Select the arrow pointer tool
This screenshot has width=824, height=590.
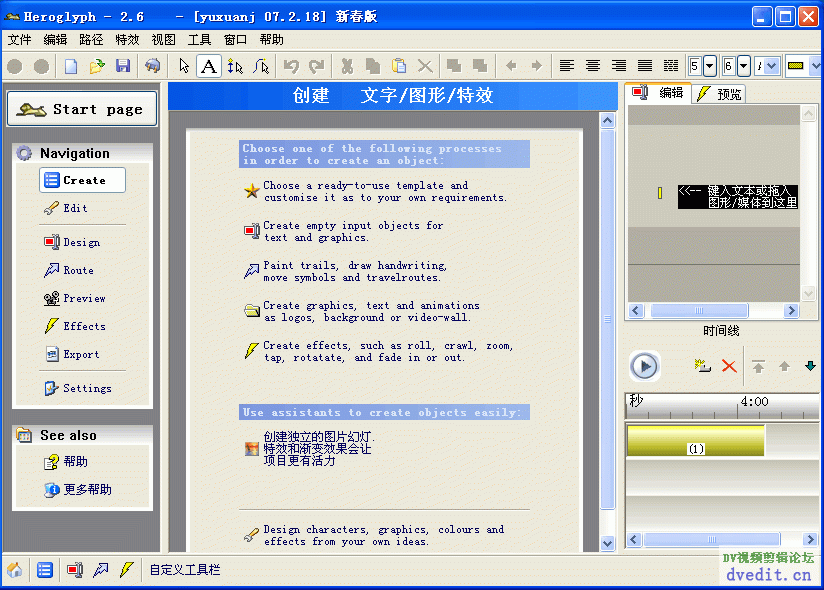pos(184,66)
